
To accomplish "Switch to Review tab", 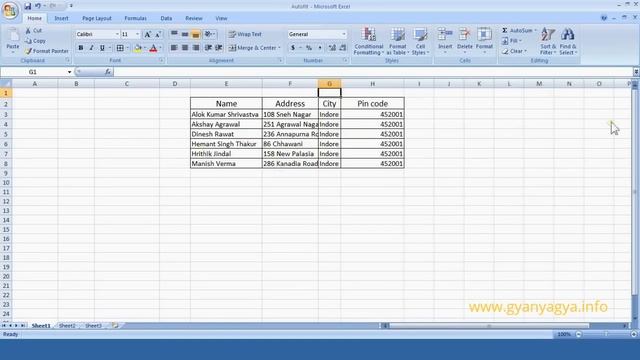I will [194, 18].
